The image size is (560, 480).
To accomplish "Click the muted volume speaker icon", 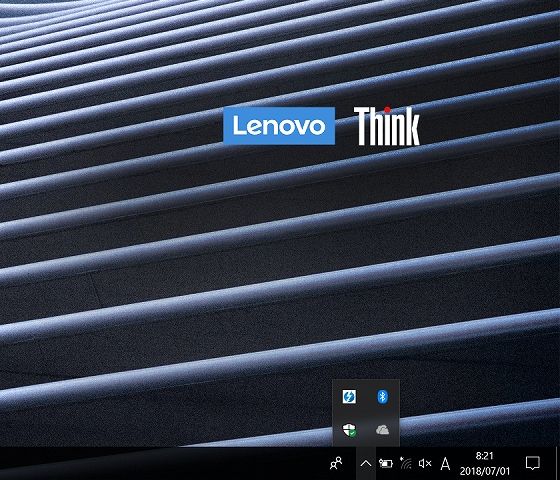I will (425, 464).
